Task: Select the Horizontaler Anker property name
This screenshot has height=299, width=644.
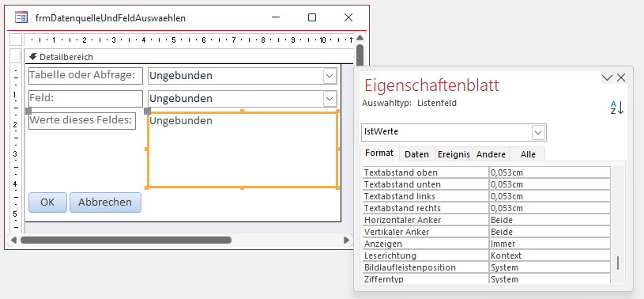Action: click(425, 220)
